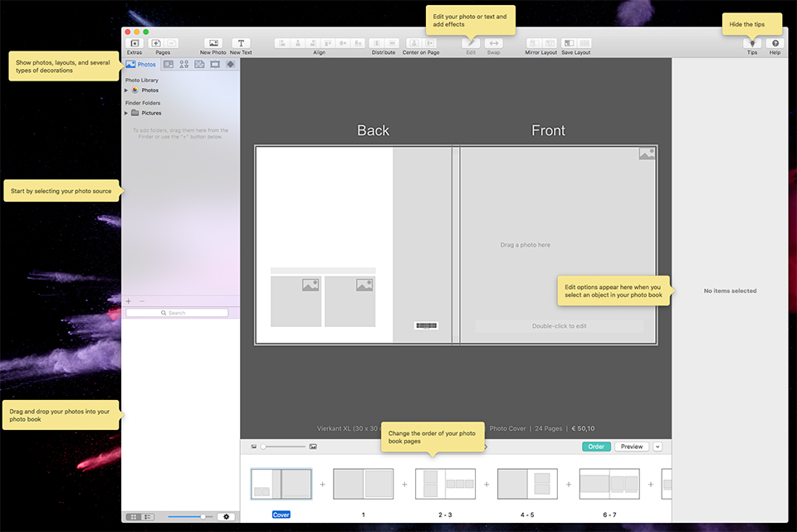
Task: Click the '€ 50,10' price text
Action: tap(583, 428)
